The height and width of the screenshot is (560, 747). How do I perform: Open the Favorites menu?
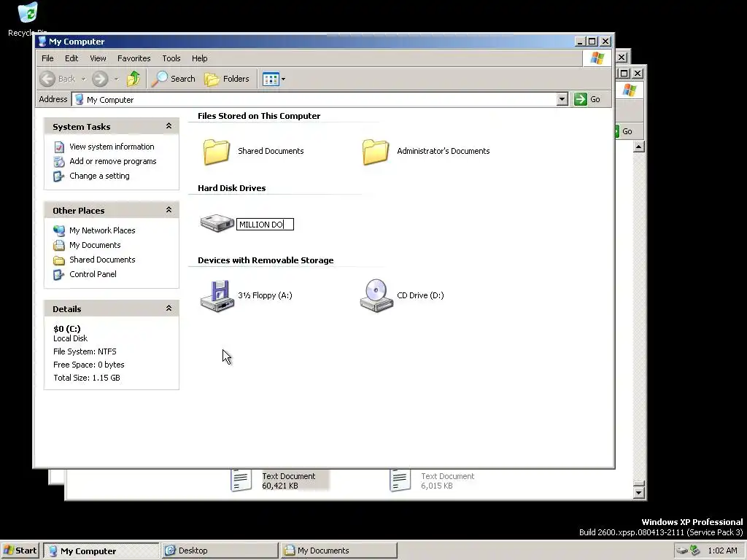pos(134,58)
